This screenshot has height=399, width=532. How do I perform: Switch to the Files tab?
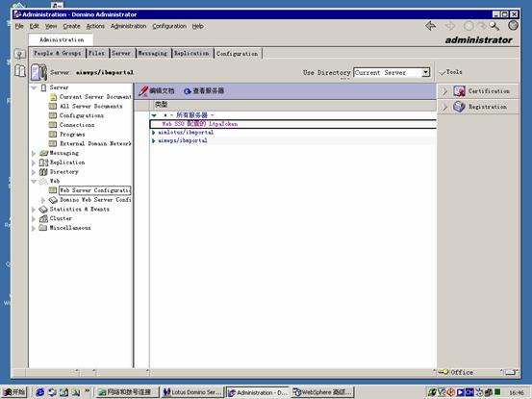[97, 53]
